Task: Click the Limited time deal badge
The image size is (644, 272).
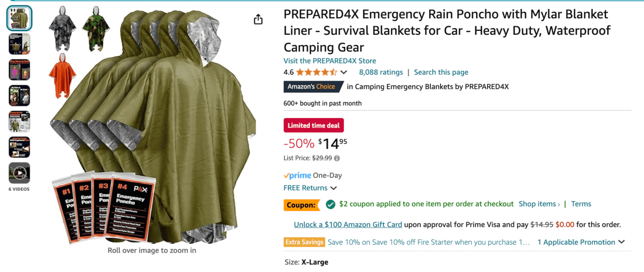Action: tap(314, 126)
